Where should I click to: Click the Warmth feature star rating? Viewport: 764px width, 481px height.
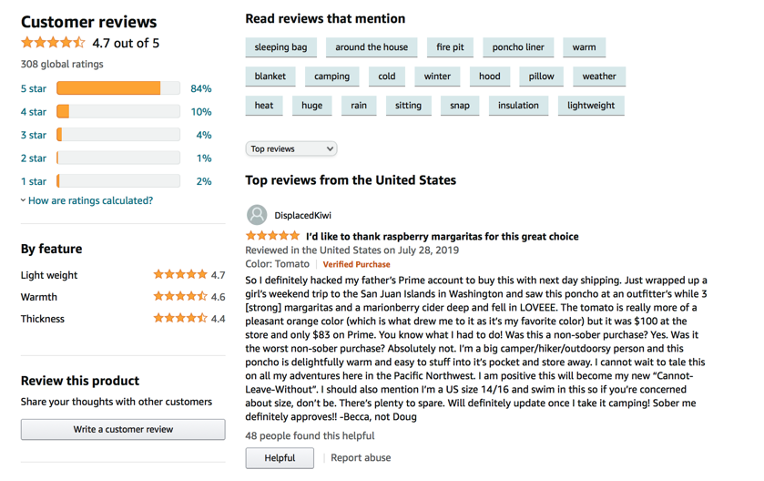pos(180,296)
